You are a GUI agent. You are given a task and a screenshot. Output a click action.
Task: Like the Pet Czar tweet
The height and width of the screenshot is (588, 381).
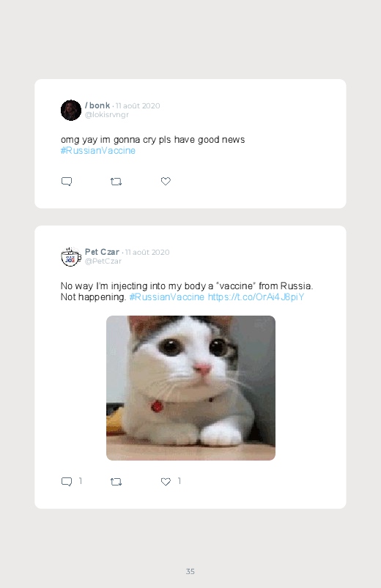(166, 482)
